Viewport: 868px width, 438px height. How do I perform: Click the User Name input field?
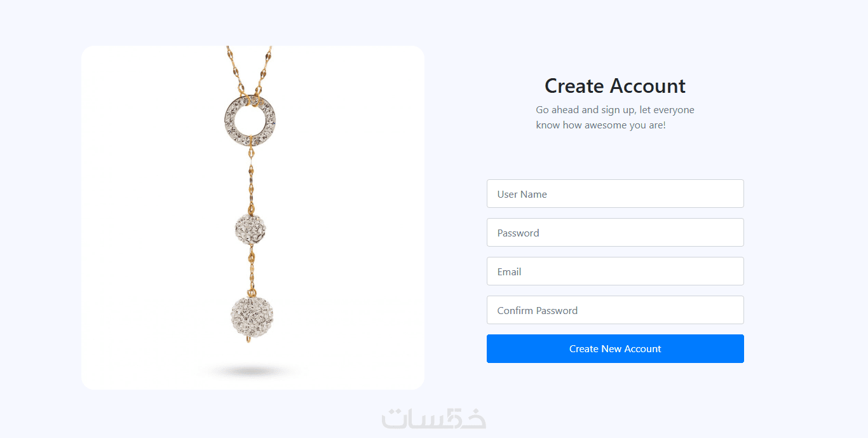[615, 193]
